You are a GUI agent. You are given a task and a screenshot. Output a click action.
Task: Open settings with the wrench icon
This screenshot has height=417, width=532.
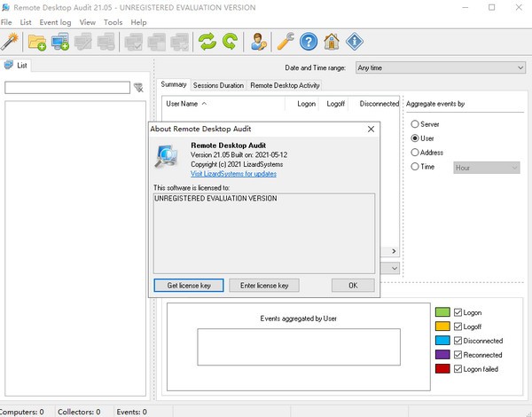[286, 41]
